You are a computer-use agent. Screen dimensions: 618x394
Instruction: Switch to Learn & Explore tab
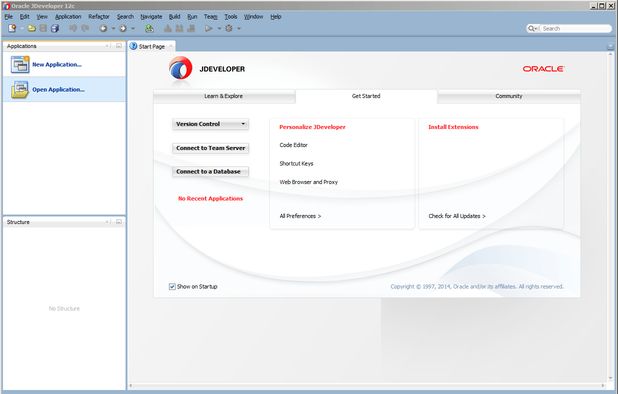(x=224, y=96)
